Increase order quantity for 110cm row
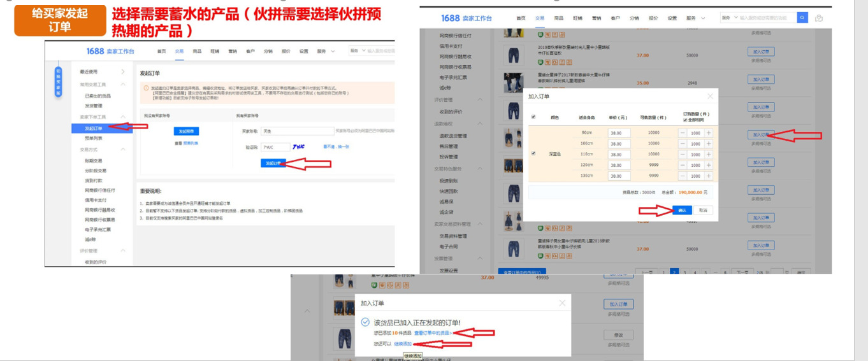 708,154
